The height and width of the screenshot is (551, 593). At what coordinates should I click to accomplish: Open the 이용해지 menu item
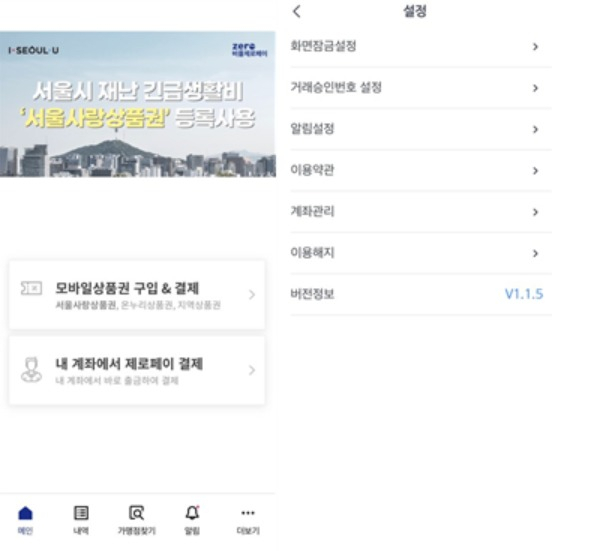[x=421, y=253]
